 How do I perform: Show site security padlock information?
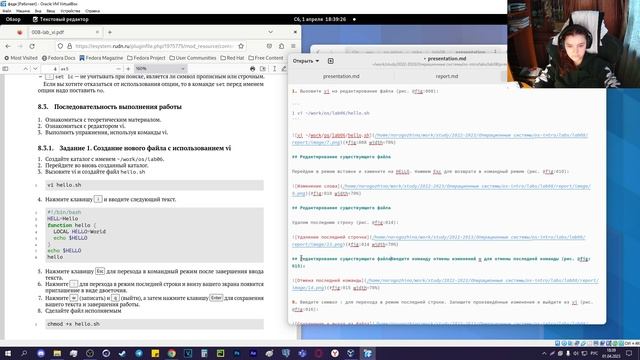[x=69, y=46]
